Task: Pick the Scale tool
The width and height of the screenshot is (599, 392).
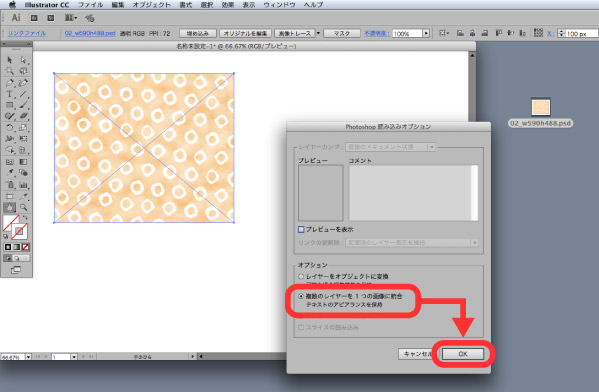Action: click(23, 128)
